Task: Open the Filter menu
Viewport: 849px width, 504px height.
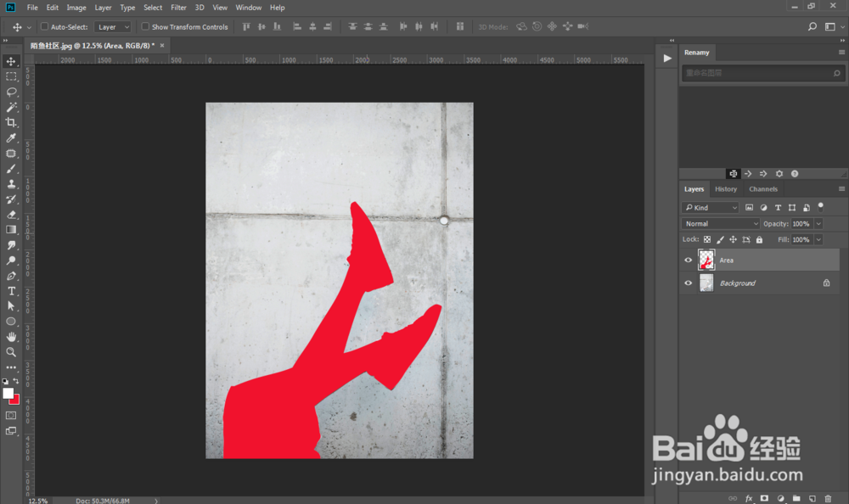Action: (x=178, y=8)
